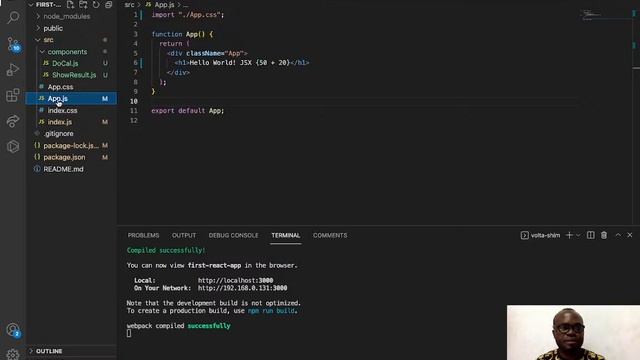640x360 pixels.
Task: Click 'Compiled successfully!' terminal text
Action: tap(166, 250)
